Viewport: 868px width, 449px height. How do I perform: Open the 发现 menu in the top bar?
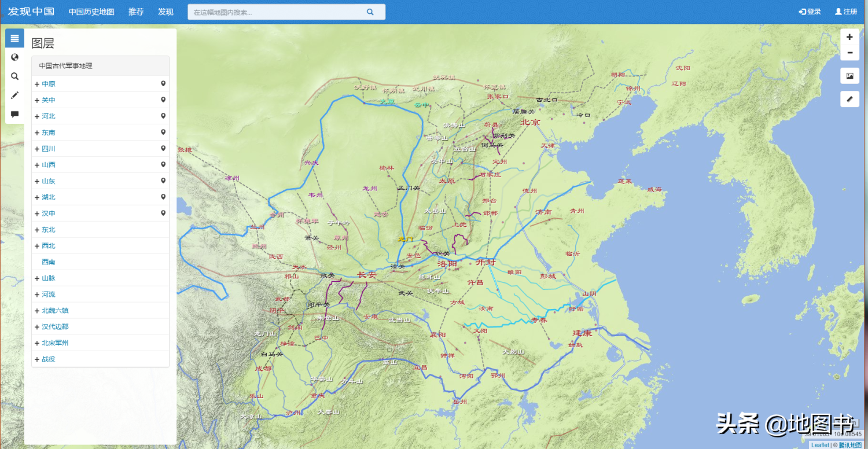(x=165, y=12)
